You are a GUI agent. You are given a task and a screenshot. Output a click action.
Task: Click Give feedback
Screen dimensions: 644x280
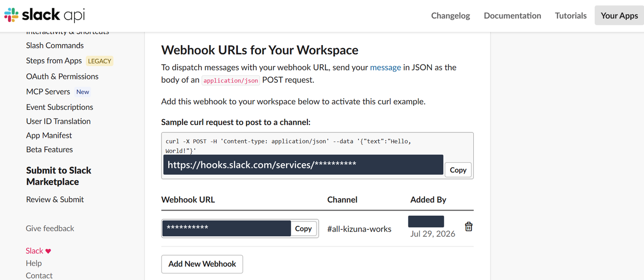tap(50, 229)
